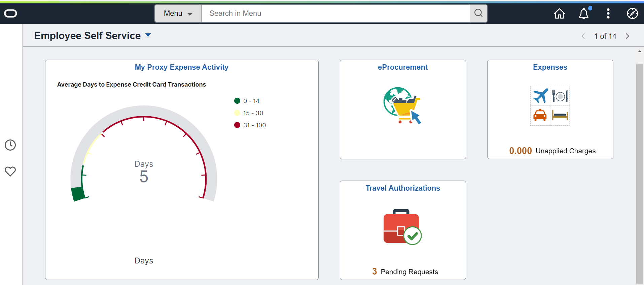Open the Expenses tile title
This screenshot has height=285, width=644.
[x=550, y=67]
